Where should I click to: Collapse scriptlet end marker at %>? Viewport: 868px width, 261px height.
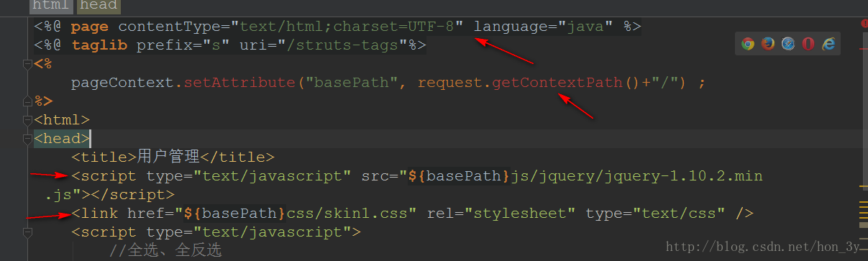pos(27,101)
